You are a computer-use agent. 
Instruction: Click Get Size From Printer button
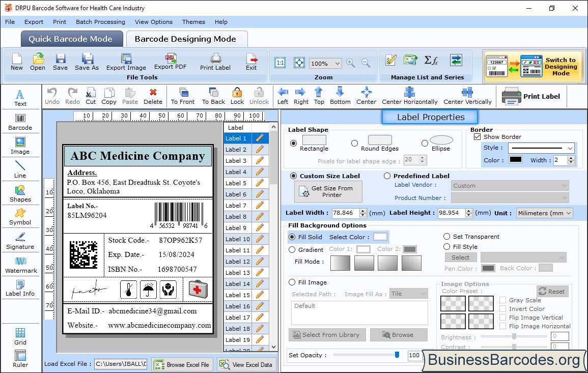pyautogui.click(x=328, y=191)
